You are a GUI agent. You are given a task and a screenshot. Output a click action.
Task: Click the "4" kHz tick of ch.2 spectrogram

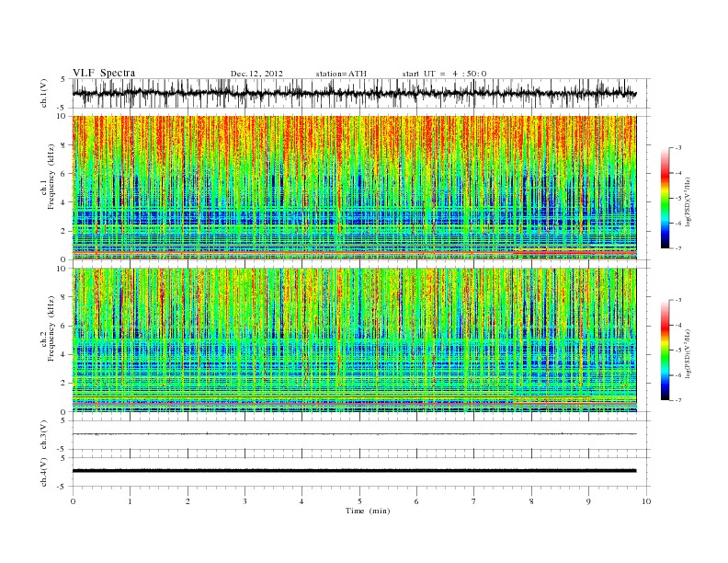[64, 355]
